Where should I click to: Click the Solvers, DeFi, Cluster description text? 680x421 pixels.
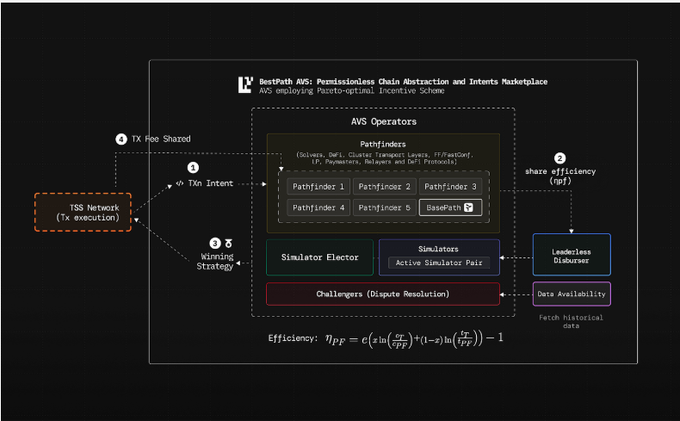pos(384,158)
